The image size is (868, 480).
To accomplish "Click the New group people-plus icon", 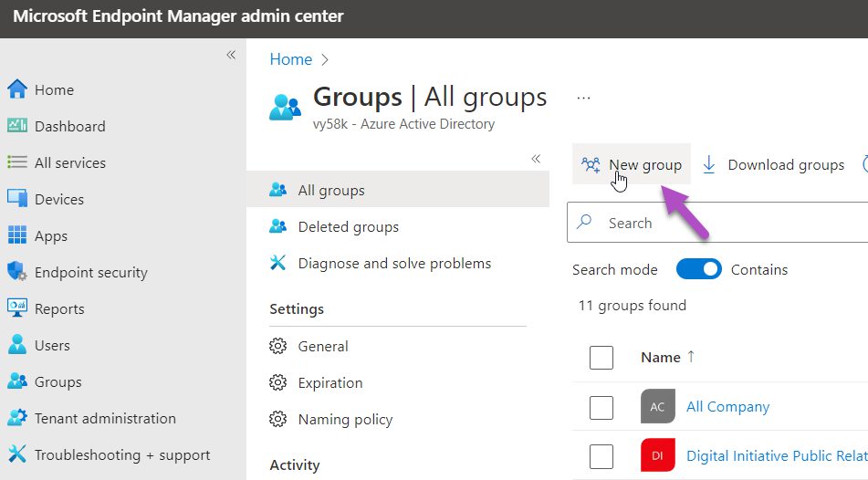I will 591,165.
